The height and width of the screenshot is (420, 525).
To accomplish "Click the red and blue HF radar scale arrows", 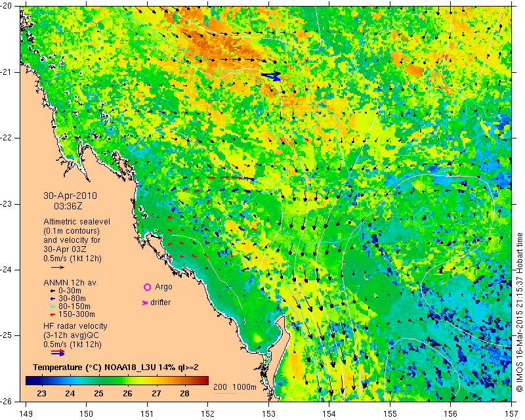I will pos(58,352).
